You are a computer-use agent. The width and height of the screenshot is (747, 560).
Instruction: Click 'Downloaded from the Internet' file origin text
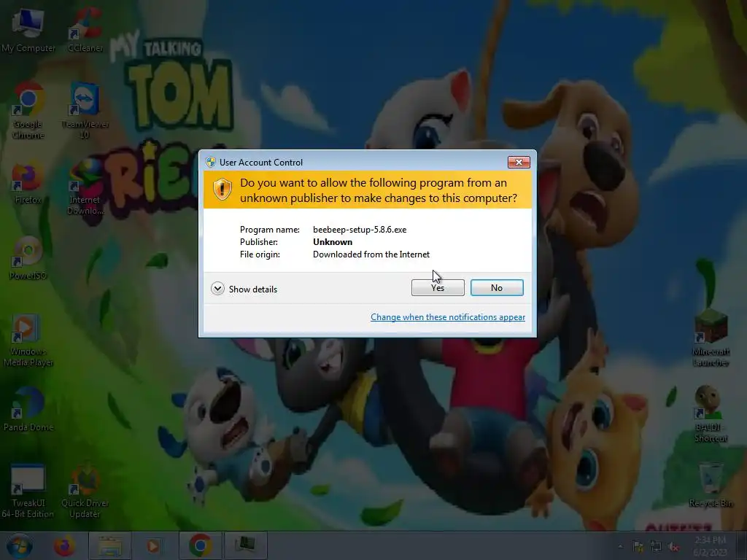[371, 254]
